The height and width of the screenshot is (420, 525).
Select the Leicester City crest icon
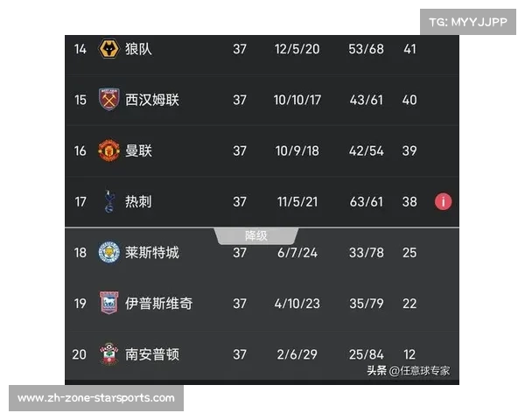(x=108, y=252)
